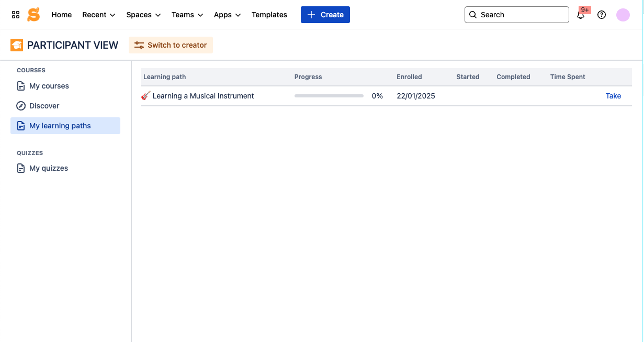This screenshot has width=644, height=342.
Task: Open My quizzes in sidebar
Action: (x=65, y=168)
